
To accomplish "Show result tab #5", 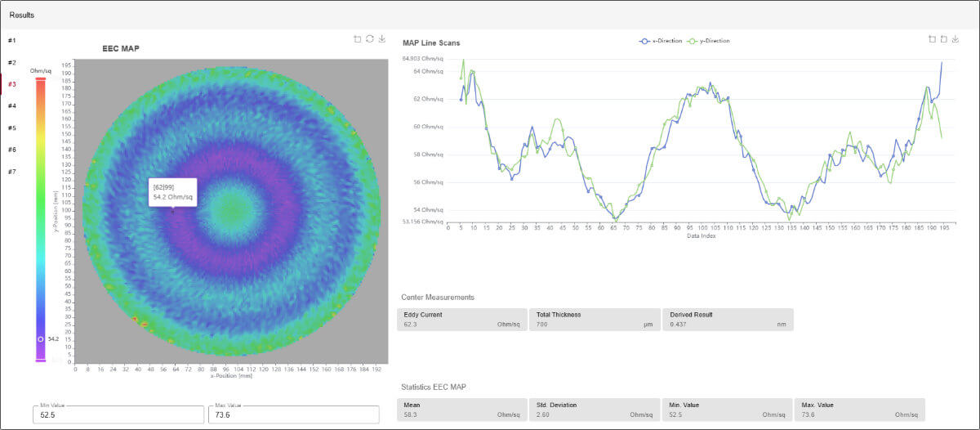I will pos(11,128).
